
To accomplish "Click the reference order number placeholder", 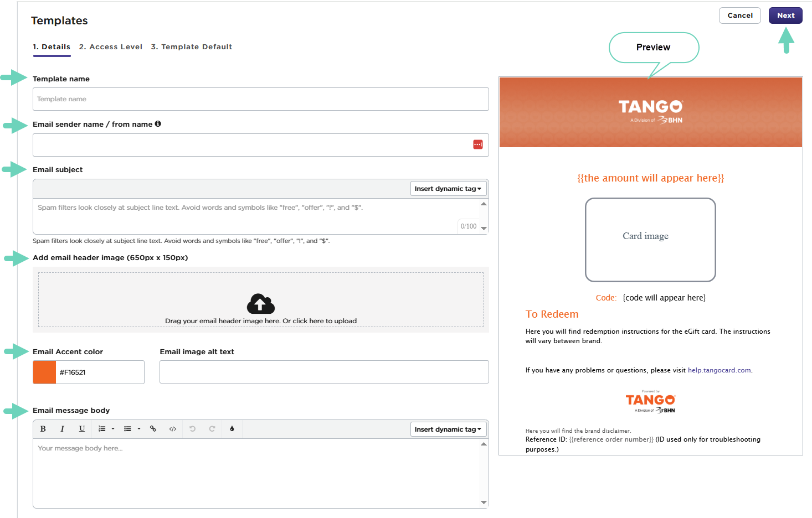I will 611,439.
